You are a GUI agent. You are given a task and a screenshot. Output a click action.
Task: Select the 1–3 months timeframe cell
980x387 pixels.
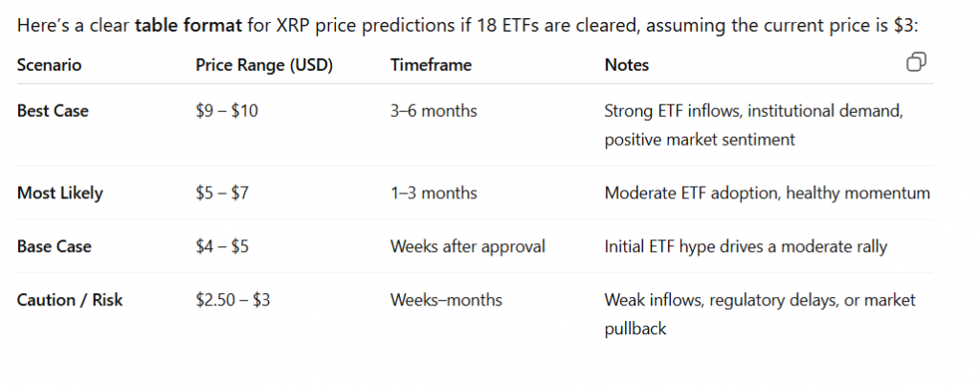tap(434, 193)
